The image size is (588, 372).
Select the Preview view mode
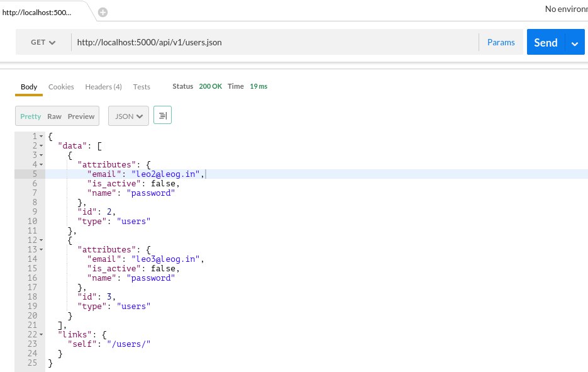81,116
